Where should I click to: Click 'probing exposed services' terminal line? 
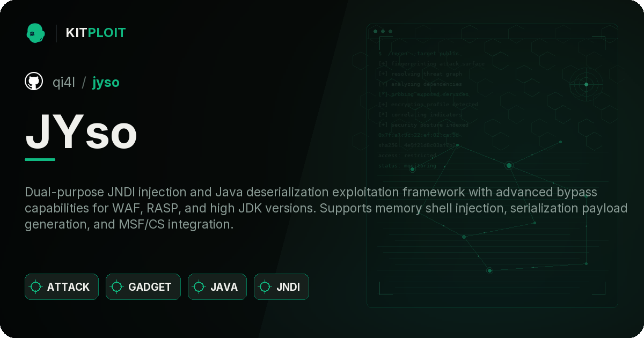423,94
